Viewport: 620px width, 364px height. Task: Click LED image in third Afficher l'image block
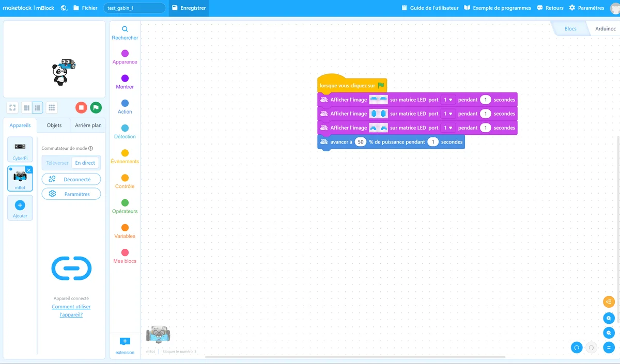point(378,128)
